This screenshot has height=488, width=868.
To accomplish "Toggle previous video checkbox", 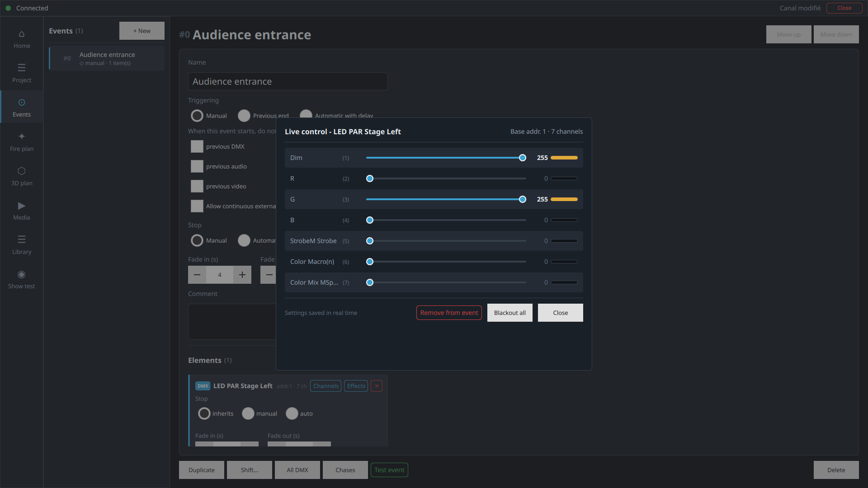I will (197, 186).
